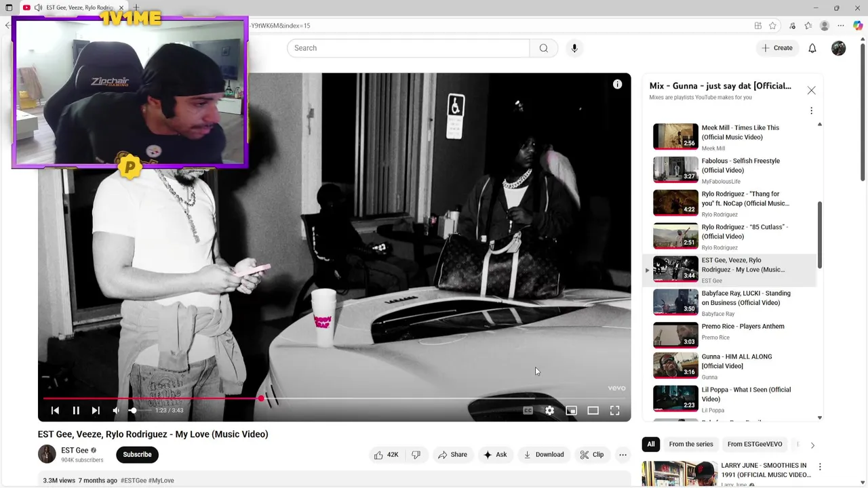The height and width of the screenshot is (488, 868).
Task: Switch to the EST Gee browser tab
Action: pyautogui.click(x=73, y=7)
